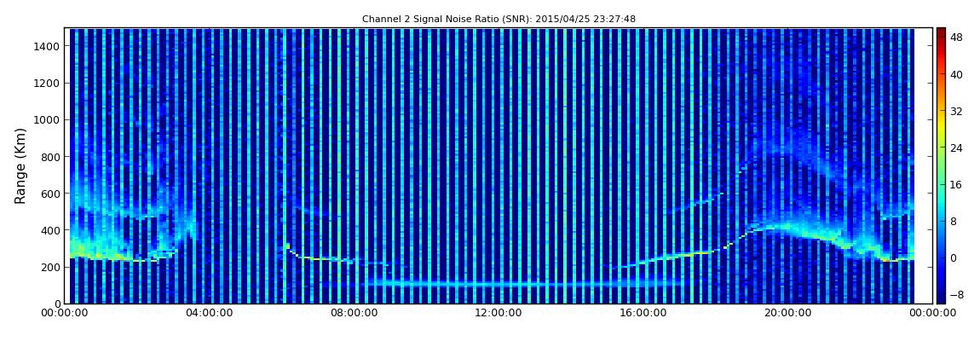Viewport: 980px width, 347px height.
Task: Click the colorbar value 40
Action: 956,75
